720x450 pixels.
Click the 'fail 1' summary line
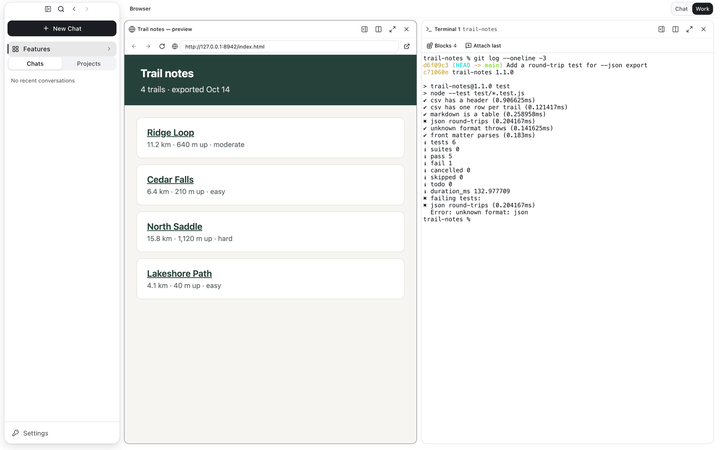point(438,163)
